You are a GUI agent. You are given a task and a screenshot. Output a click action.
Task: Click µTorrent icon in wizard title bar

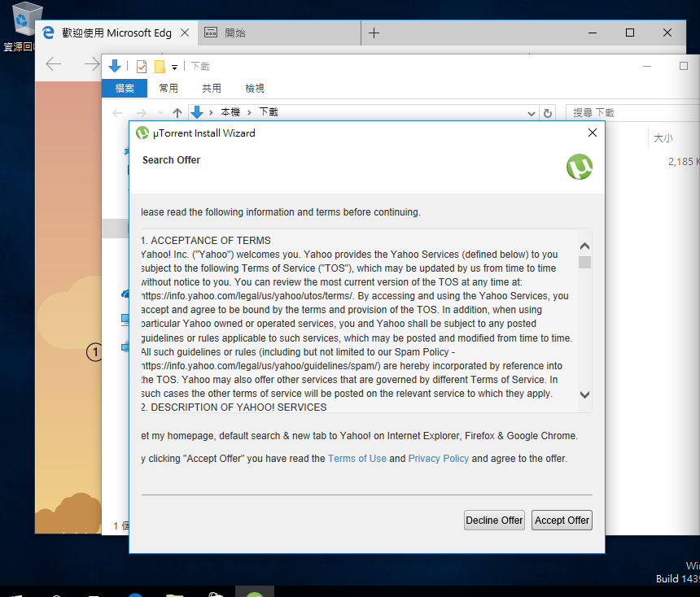point(142,133)
